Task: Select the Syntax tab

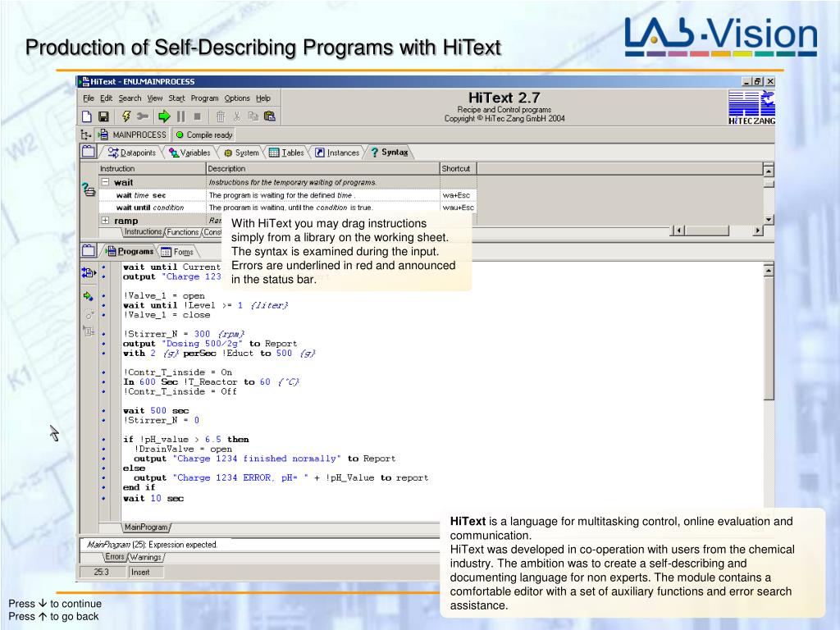Action: [390, 153]
